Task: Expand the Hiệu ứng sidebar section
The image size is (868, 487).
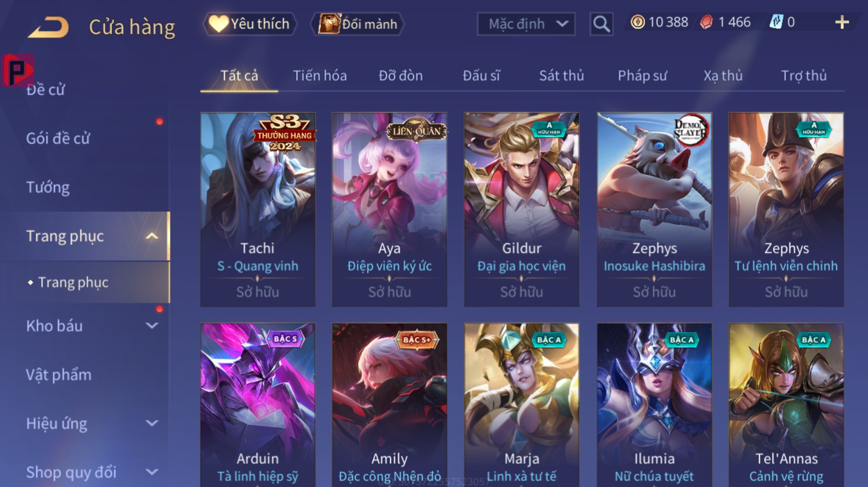Action: click(x=152, y=423)
